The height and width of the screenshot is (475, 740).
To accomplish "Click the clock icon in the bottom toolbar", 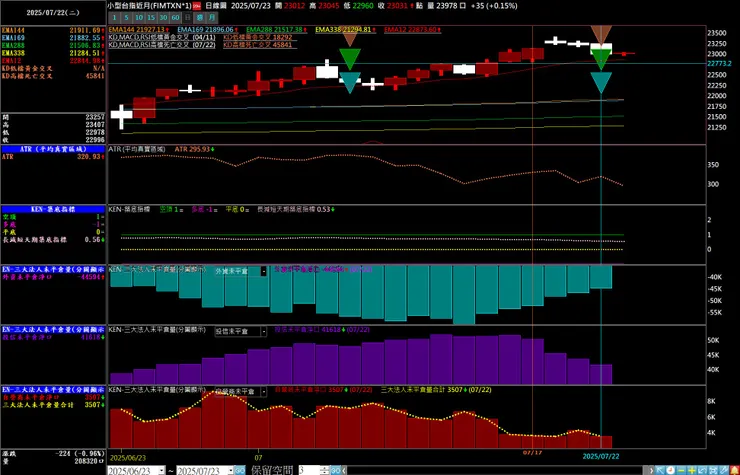I will pyautogui.click(x=671, y=470).
